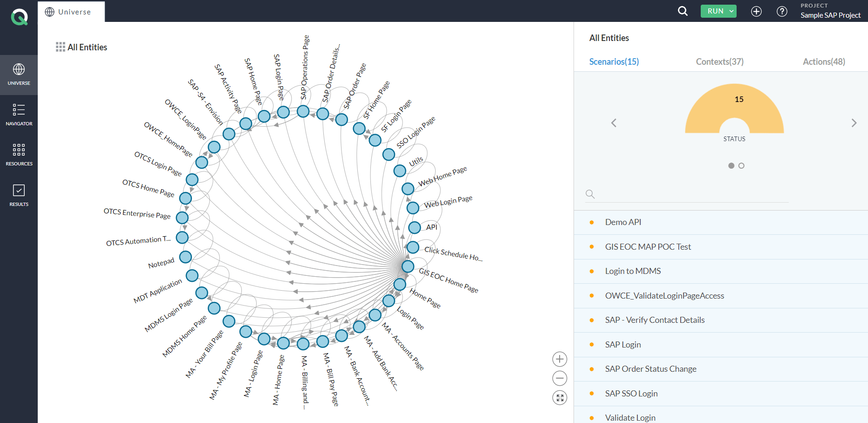Open the GIS EOC MAP POC Test scenario

[x=721, y=247]
